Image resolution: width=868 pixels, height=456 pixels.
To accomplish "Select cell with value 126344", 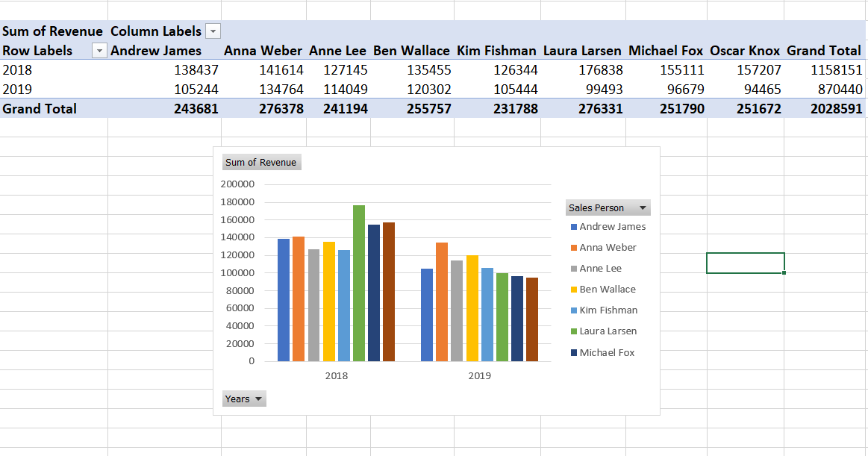I will click(x=497, y=69).
